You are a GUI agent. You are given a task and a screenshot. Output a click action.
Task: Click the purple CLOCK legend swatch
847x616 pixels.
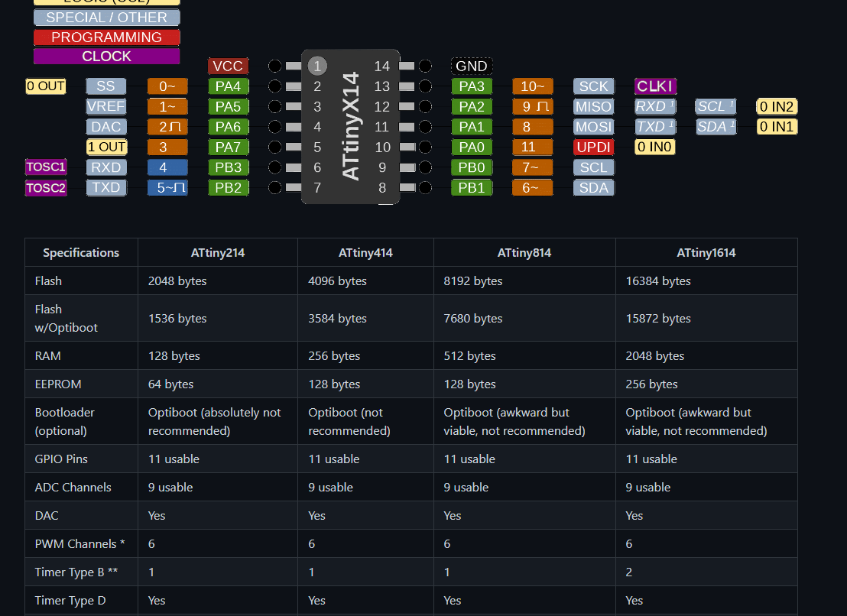[x=107, y=57]
